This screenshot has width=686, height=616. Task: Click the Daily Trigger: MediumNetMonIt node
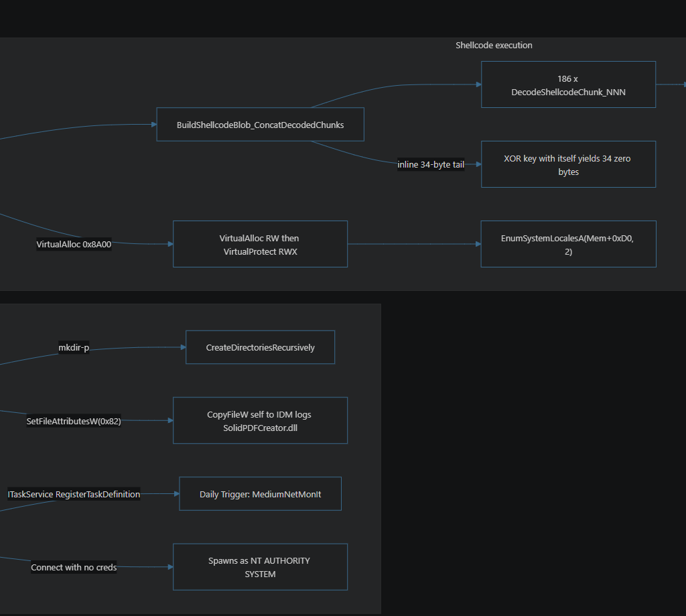(x=261, y=494)
